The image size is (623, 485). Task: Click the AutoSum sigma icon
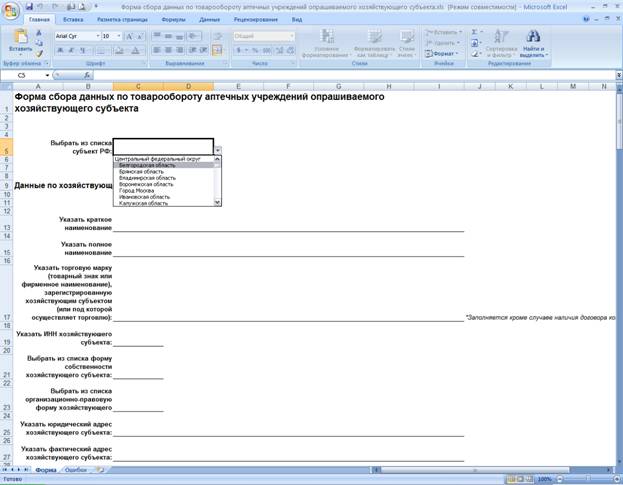click(474, 32)
